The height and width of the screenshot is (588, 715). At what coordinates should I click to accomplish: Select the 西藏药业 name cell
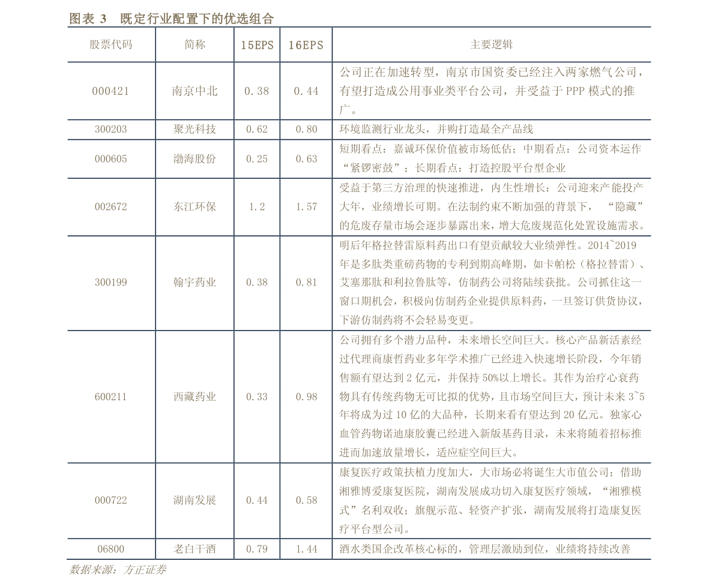pyautogui.click(x=195, y=397)
